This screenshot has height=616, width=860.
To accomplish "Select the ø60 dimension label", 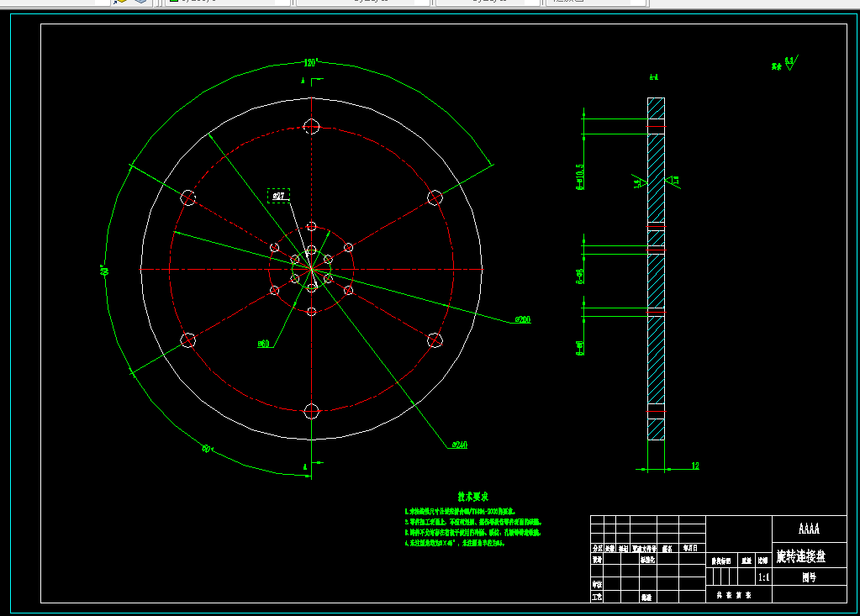I will pyautogui.click(x=264, y=344).
